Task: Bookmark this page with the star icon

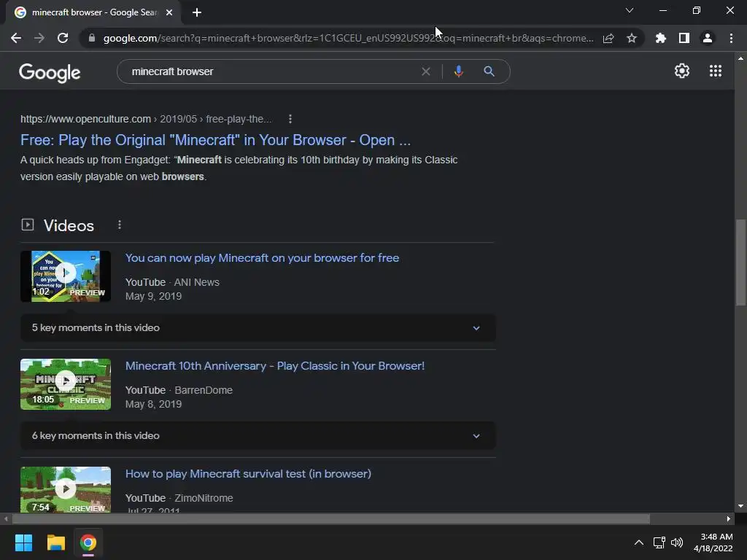Action: [x=632, y=38]
